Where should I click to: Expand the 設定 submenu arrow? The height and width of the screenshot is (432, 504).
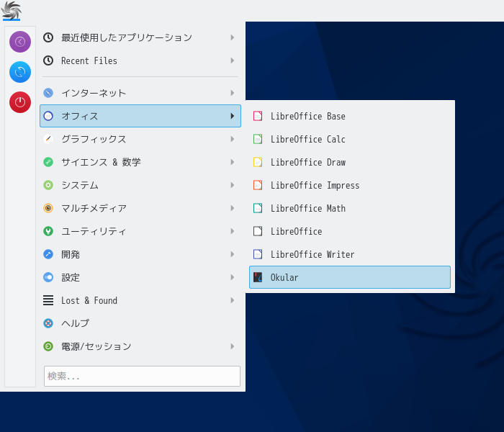coord(233,277)
